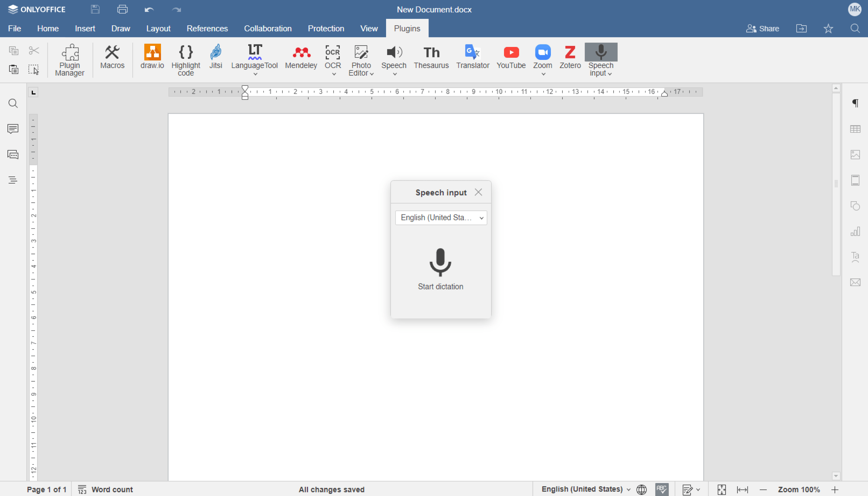Open the YouTube plugin
This screenshot has width=868, height=496.
point(511,57)
